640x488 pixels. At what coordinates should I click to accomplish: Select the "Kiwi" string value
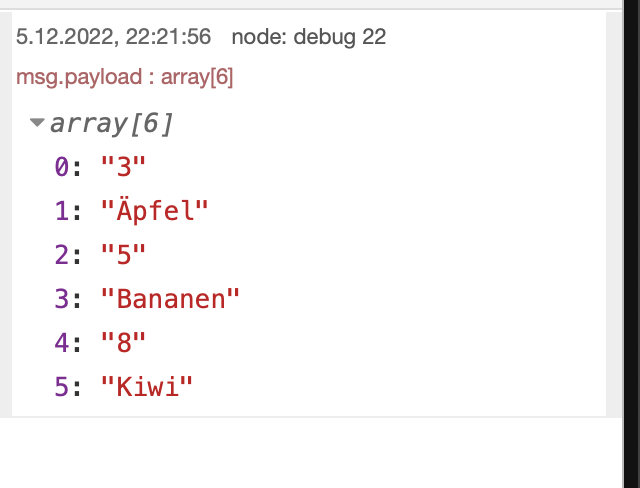click(147, 386)
